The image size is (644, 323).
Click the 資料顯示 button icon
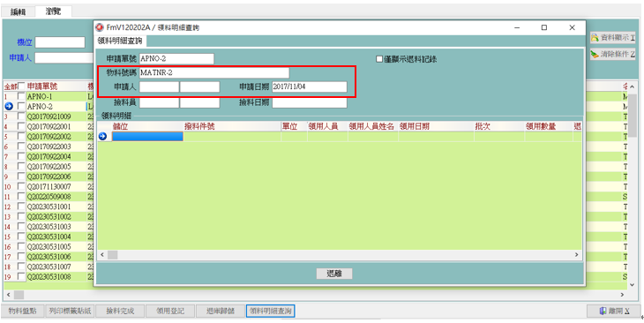(x=595, y=38)
